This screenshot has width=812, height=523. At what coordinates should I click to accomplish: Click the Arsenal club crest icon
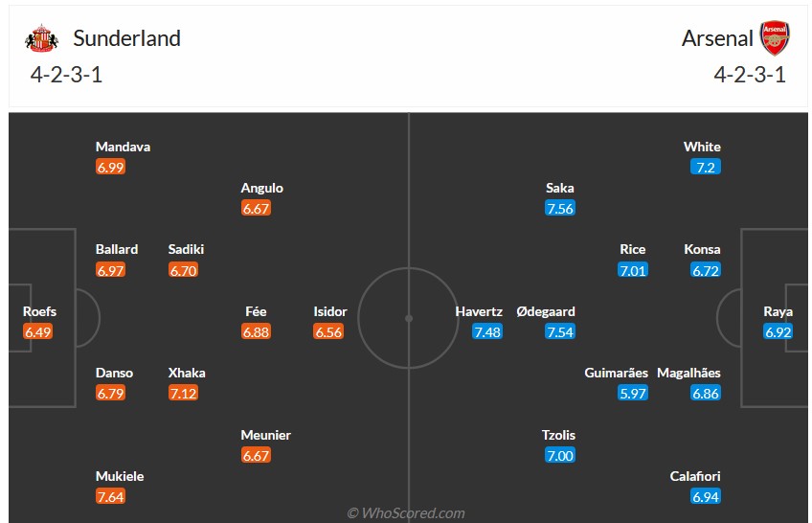pyautogui.click(x=775, y=37)
